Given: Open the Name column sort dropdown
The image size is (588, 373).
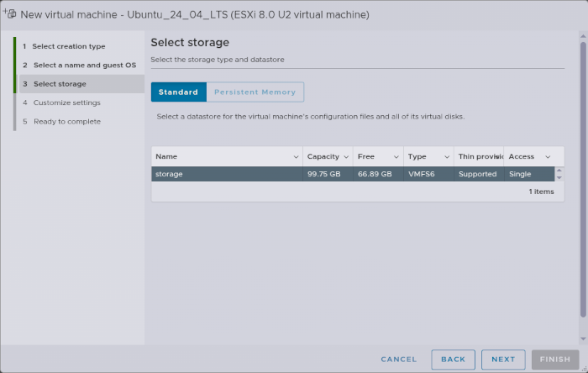Looking at the screenshot, I should (296, 157).
